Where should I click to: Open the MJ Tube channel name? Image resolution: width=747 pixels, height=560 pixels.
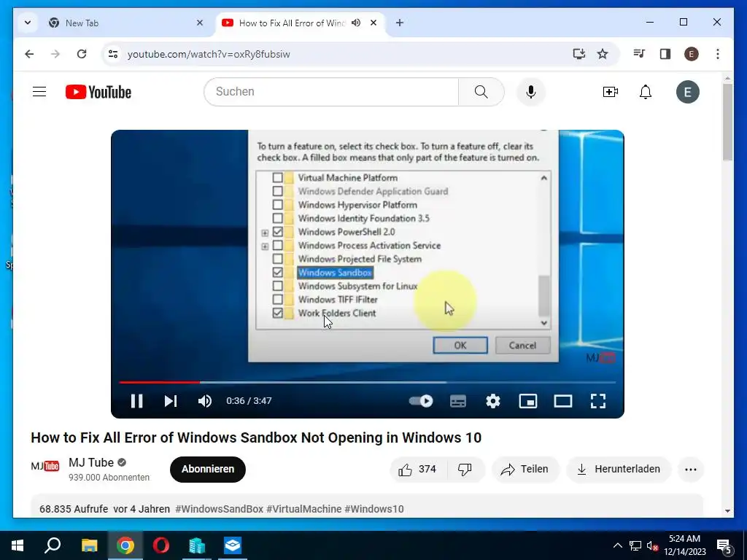91,462
